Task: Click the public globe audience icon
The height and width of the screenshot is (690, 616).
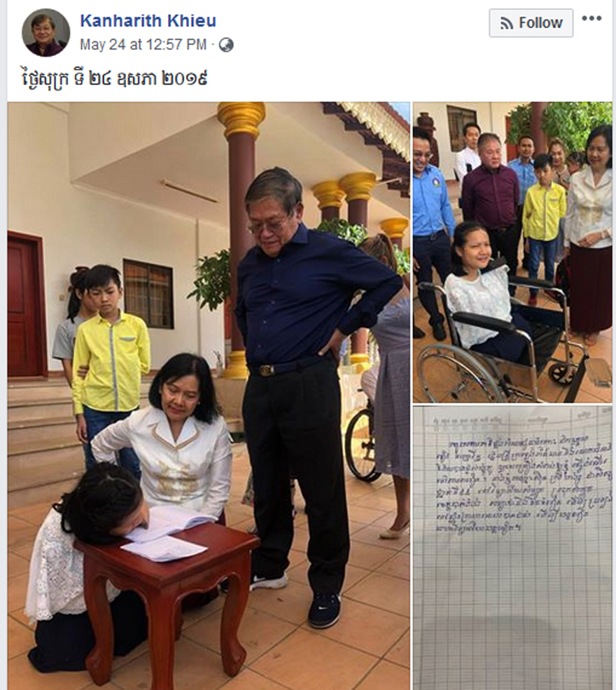Action: coord(226,45)
